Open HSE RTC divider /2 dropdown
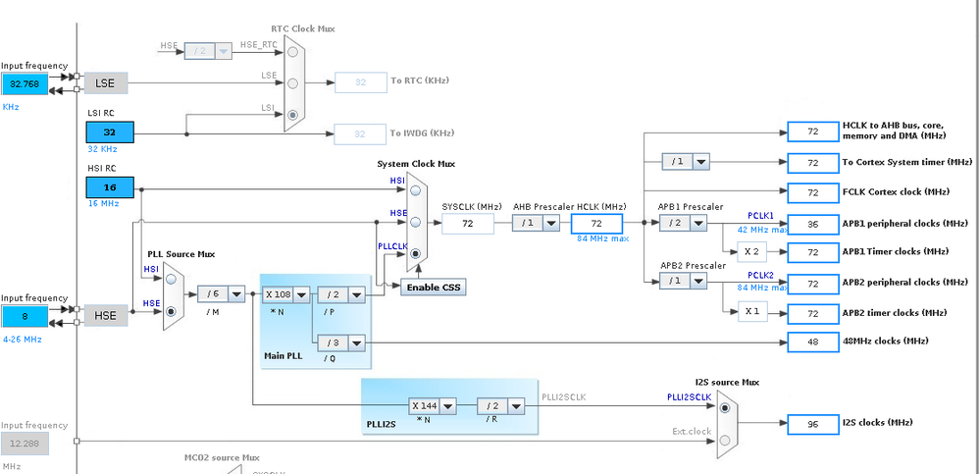The height and width of the screenshot is (474, 980). tap(223, 52)
